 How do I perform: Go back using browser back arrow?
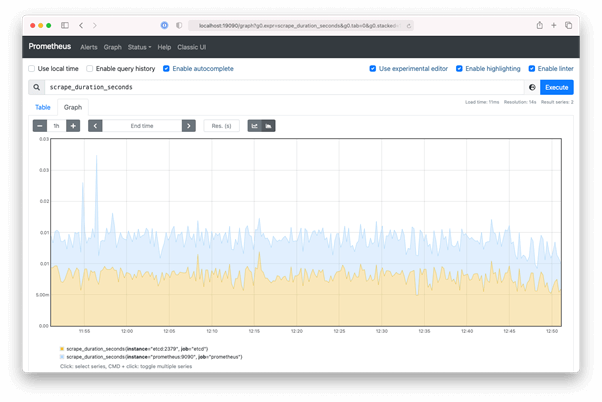(x=81, y=25)
